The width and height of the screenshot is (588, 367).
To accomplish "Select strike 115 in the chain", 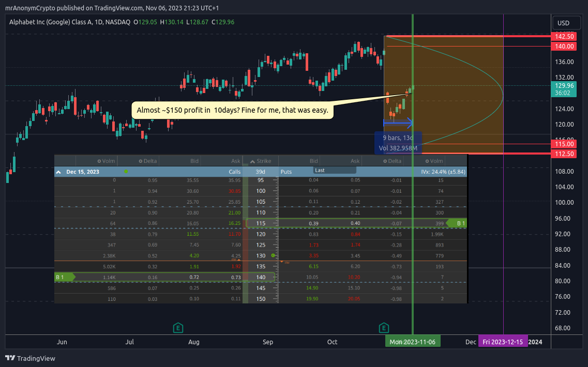I will (261, 223).
